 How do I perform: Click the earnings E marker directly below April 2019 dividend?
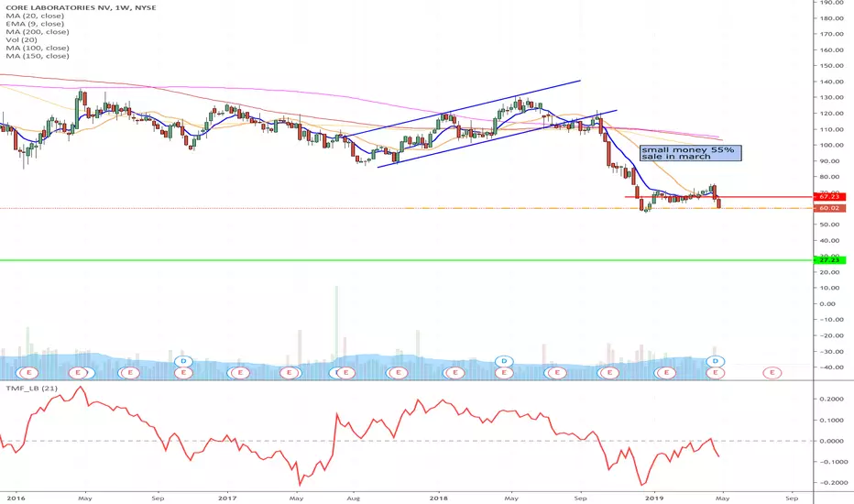[x=715, y=373]
